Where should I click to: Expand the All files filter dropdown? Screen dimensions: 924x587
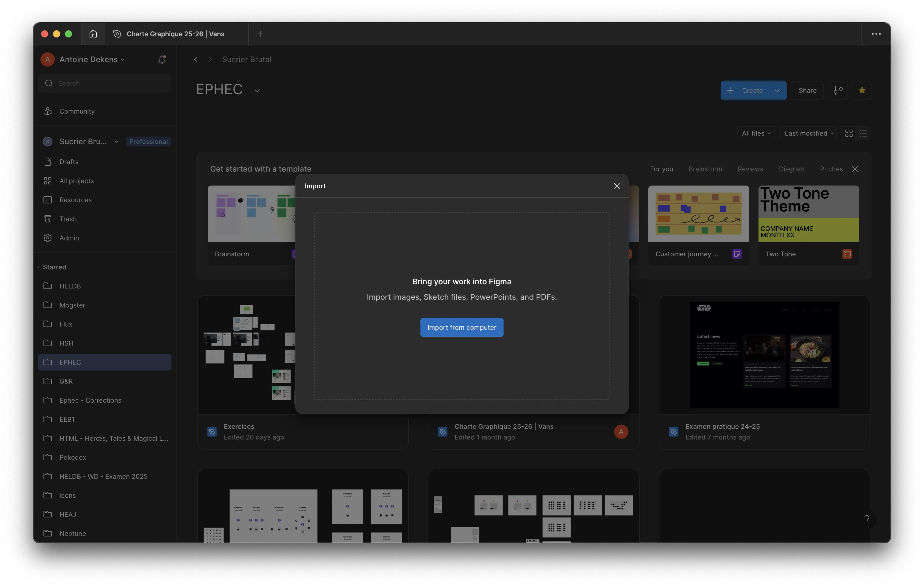756,134
